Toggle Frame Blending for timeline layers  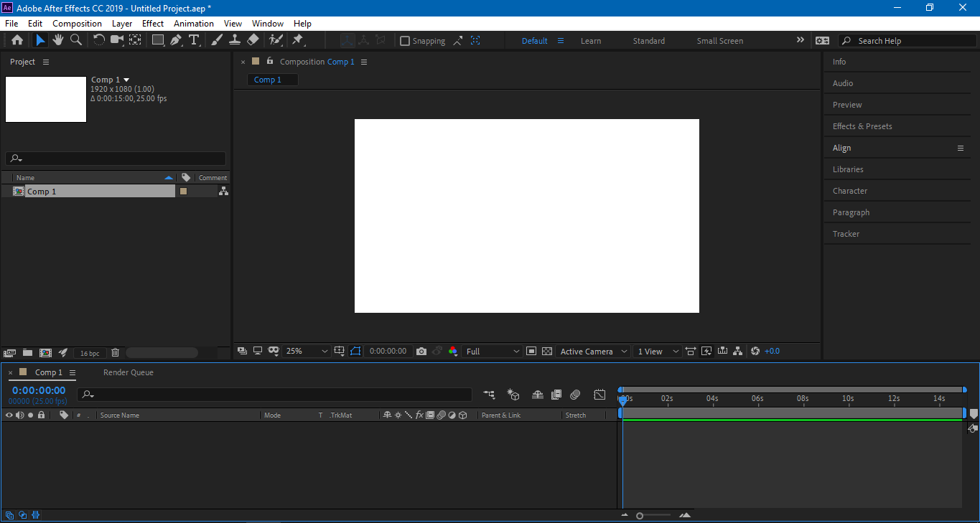(556, 394)
